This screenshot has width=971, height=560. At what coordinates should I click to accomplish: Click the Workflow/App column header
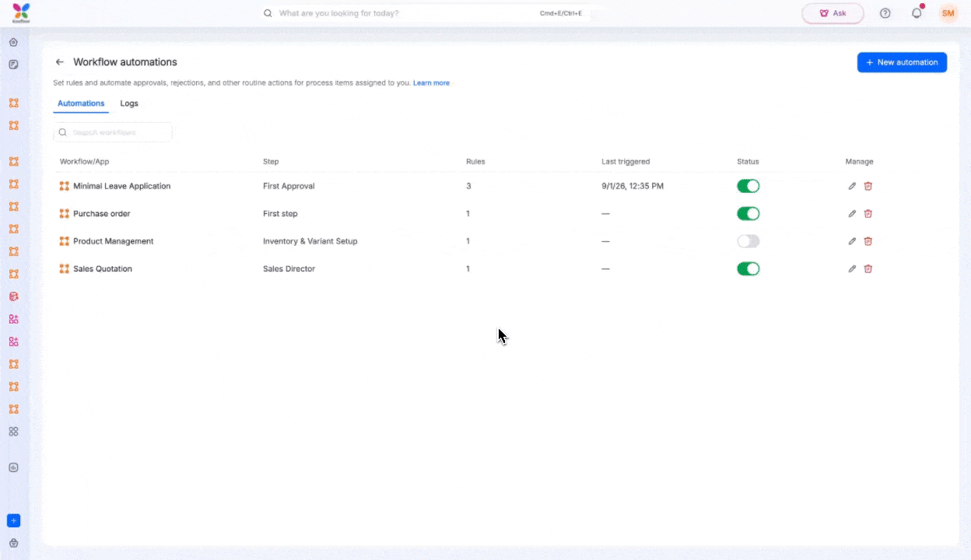[x=84, y=162]
